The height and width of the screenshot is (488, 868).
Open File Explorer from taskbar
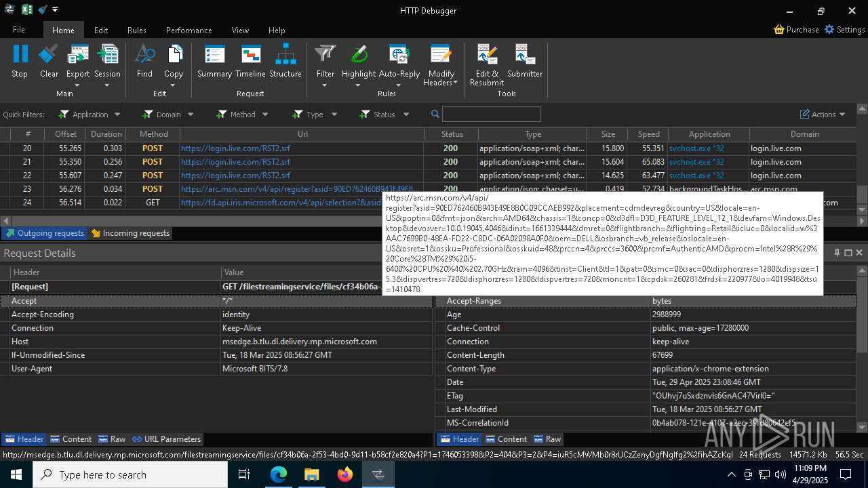pos(312,474)
